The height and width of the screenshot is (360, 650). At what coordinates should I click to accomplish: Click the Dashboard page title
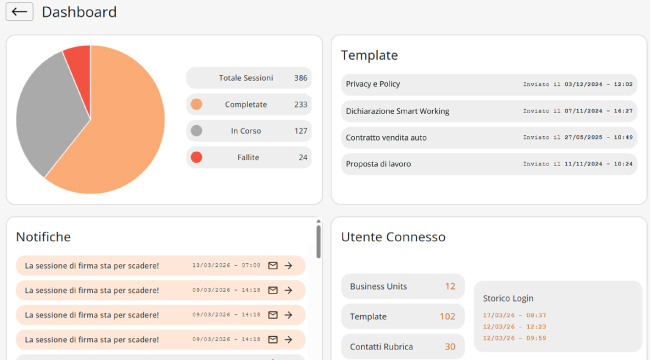(x=79, y=12)
